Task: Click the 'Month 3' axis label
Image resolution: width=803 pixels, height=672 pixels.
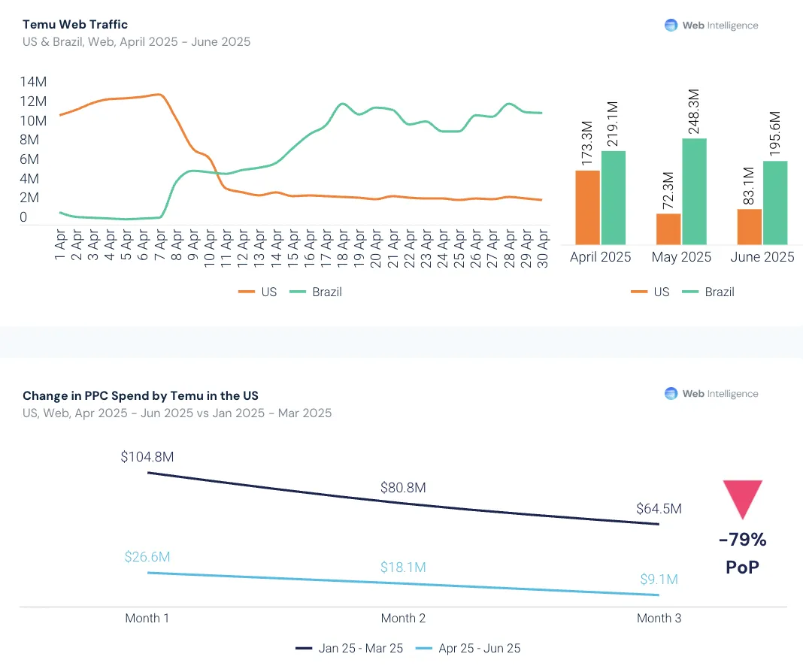Action: (659, 619)
